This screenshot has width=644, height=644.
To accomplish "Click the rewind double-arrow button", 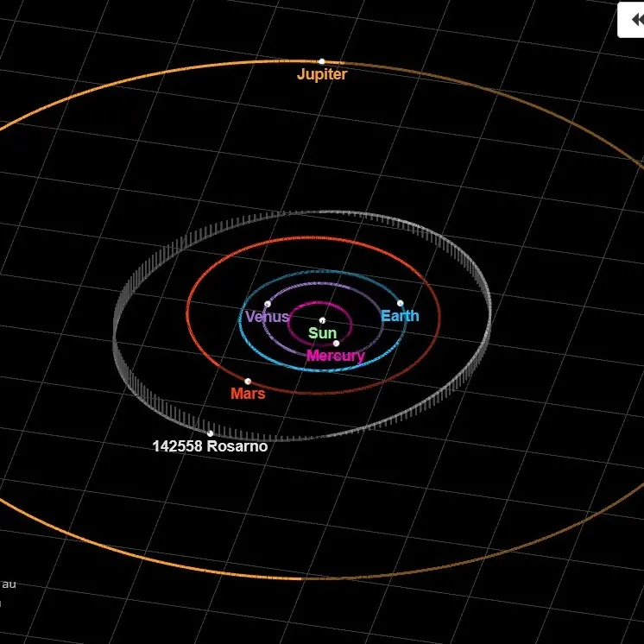I will click(x=634, y=20).
